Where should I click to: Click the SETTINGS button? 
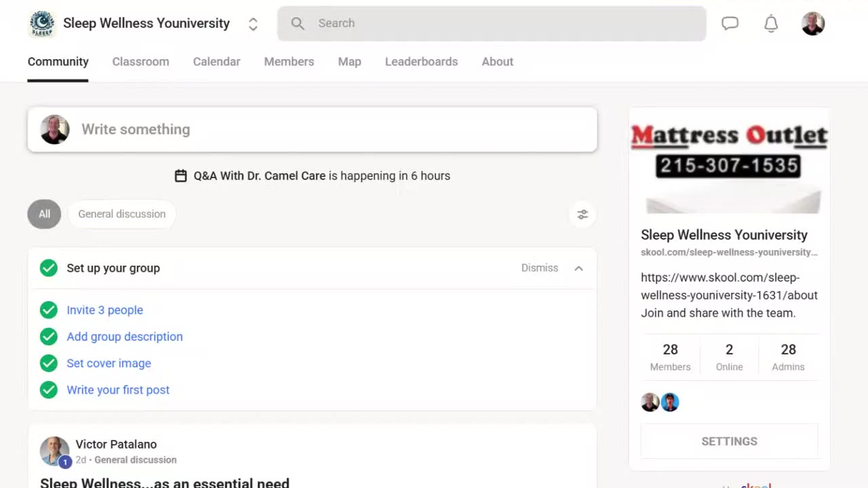click(x=729, y=441)
